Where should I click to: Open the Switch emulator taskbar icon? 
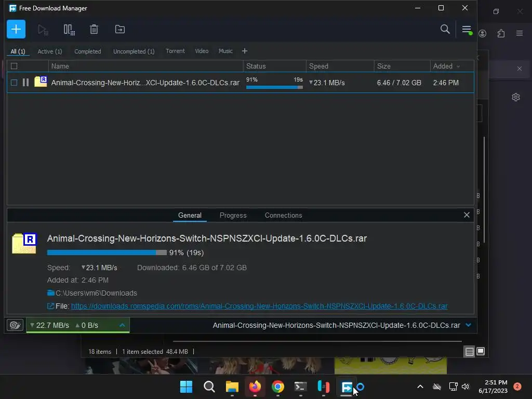(323, 387)
